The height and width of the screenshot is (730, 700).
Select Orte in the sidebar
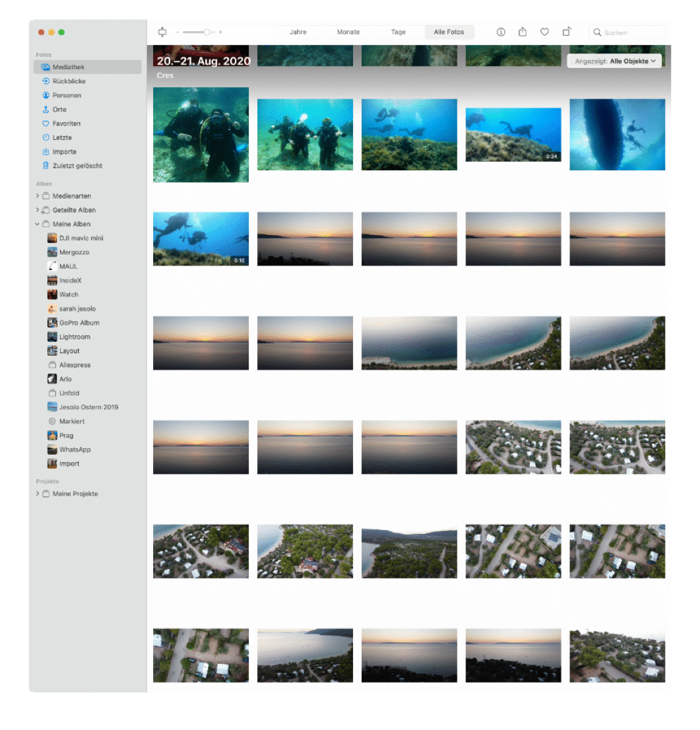coord(59,110)
